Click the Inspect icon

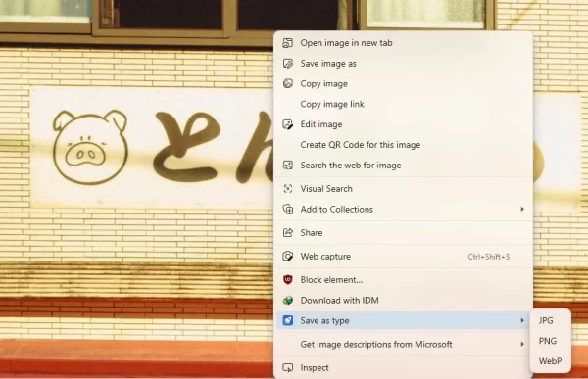pyautogui.click(x=287, y=368)
